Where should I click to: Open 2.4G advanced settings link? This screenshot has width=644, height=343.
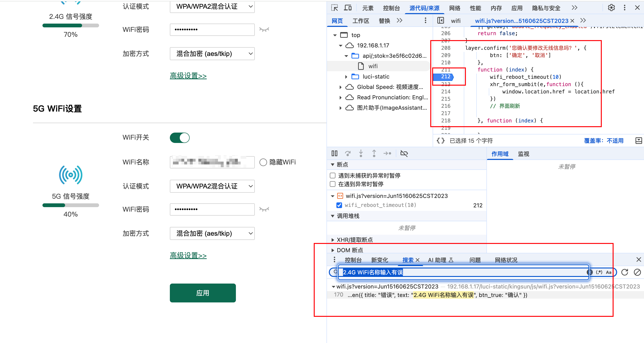click(x=188, y=75)
